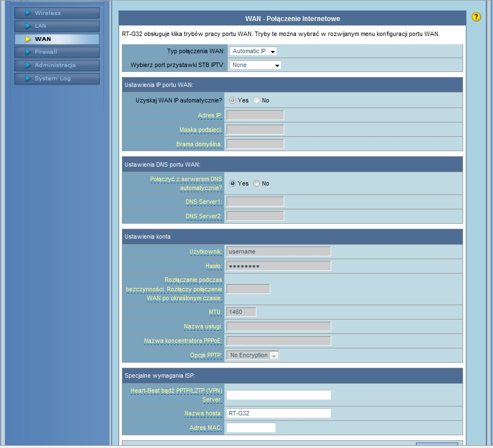This screenshot has height=448, width=493.
Task: Select No for automatic DNS server connection
Action: tap(256, 183)
